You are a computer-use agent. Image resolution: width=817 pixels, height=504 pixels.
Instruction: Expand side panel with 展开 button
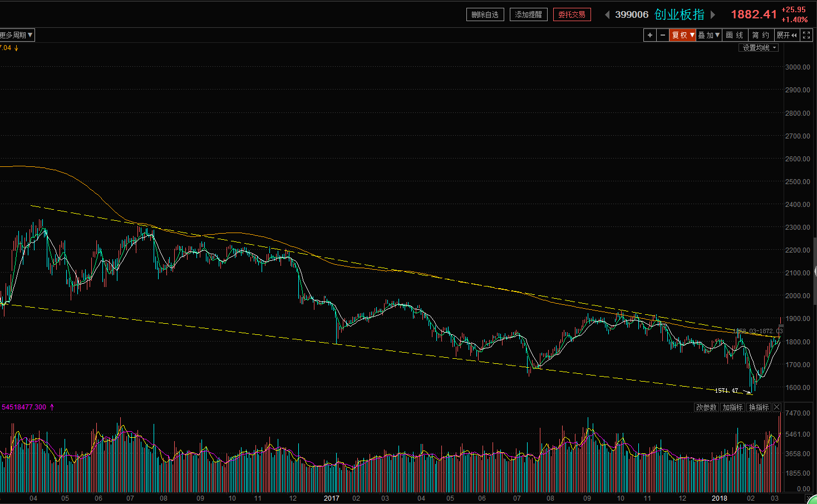tap(787, 35)
